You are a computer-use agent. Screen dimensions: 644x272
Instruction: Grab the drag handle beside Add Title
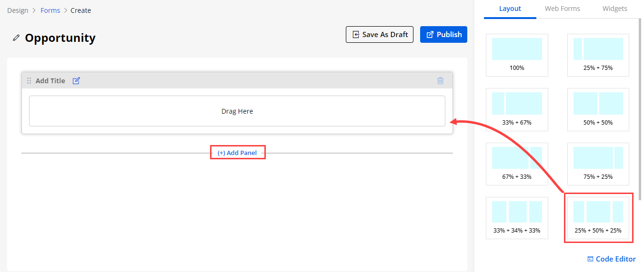click(x=29, y=81)
